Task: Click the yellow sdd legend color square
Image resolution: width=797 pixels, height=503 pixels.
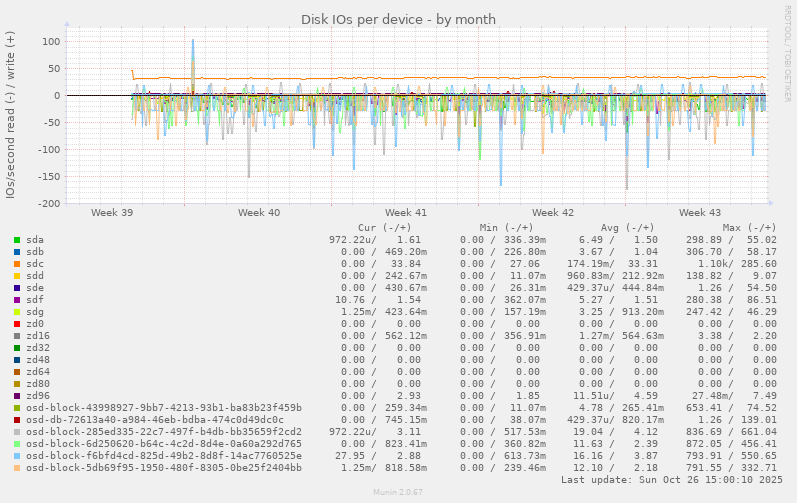Action: point(17,276)
